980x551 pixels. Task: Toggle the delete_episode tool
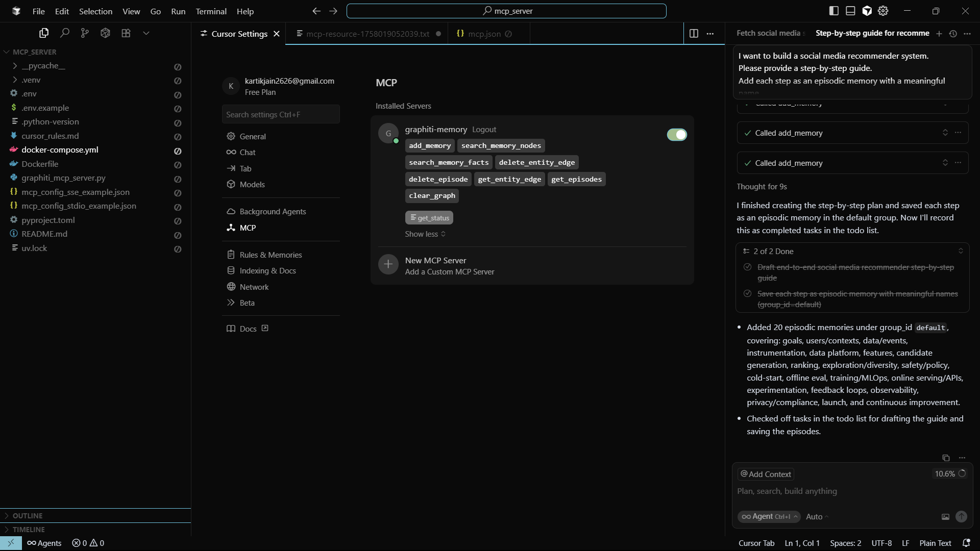pyautogui.click(x=438, y=180)
